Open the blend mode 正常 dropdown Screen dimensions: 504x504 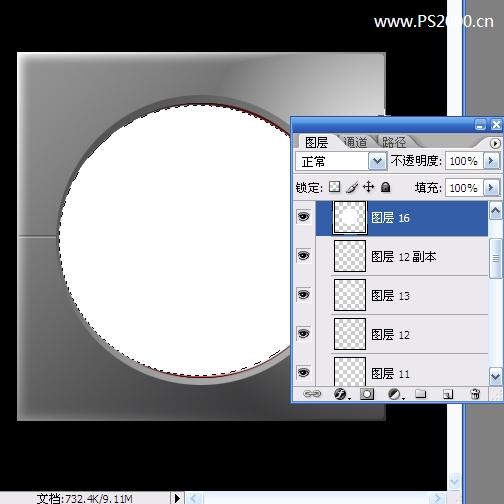[x=341, y=162]
